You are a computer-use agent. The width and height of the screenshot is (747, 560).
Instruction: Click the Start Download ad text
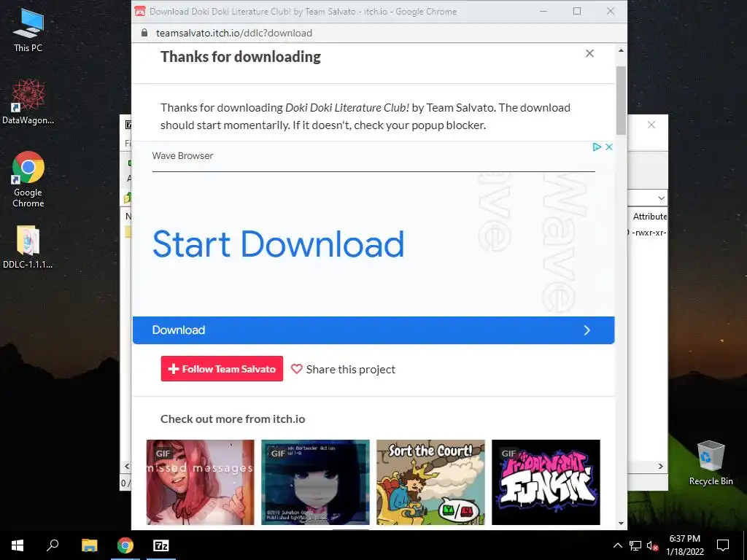278,244
